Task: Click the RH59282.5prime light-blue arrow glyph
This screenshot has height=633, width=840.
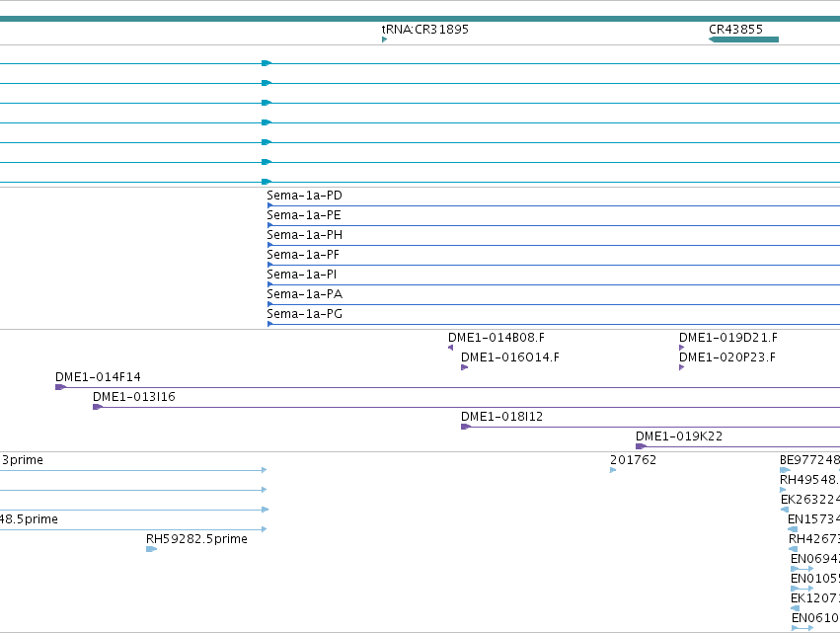Action: pyautogui.click(x=152, y=549)
